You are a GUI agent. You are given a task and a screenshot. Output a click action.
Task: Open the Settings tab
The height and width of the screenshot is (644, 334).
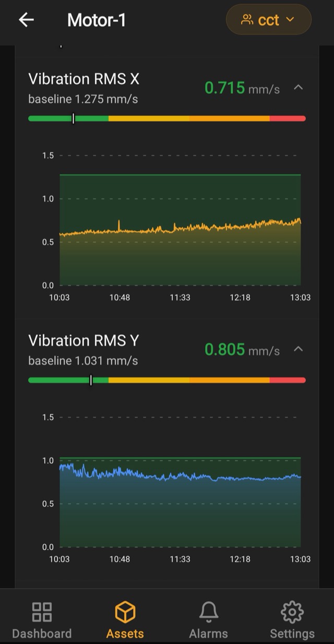[292, 620]
